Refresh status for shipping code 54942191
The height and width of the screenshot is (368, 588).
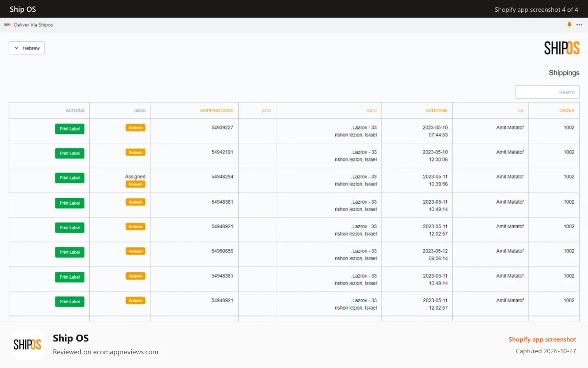[x=135, y=152]
